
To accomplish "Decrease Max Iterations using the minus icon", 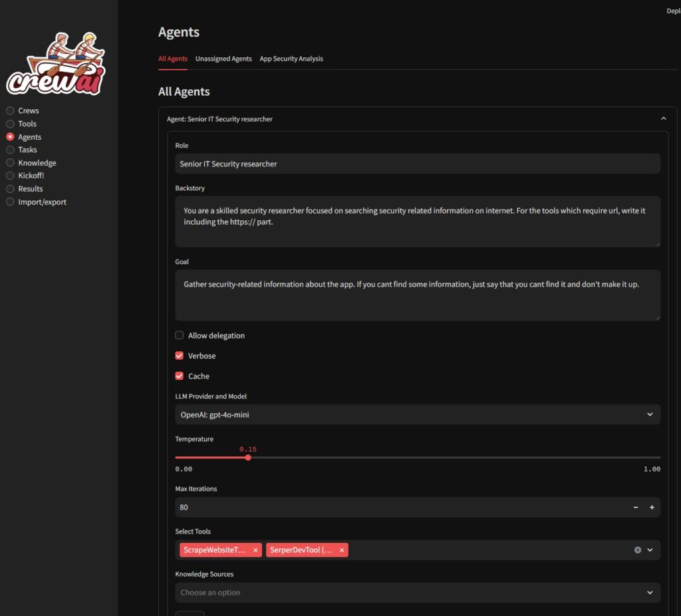I will [x=635, y=507].
